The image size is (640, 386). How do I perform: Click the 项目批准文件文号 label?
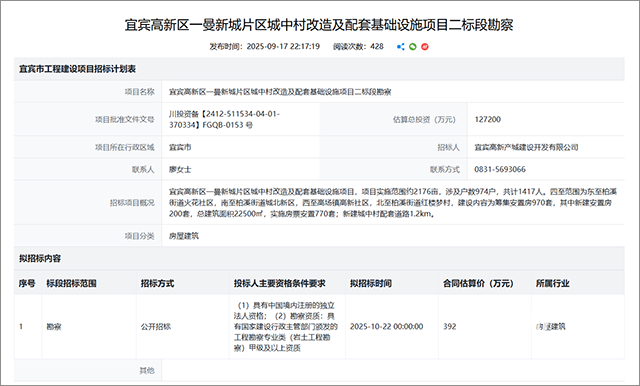(124, 120)
